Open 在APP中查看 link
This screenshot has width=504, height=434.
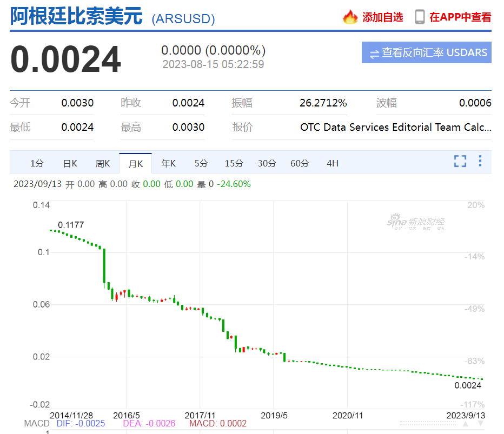(x=460, y=17)
